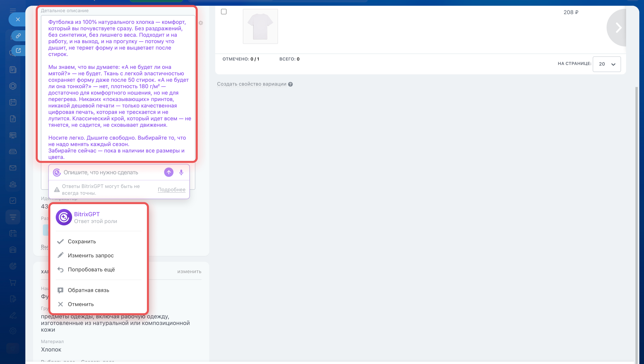Image resolution: width=644 pixels, height=364 pixels.
Task: Click the calendar icon in left sidebar
Action: click(13, 102)
